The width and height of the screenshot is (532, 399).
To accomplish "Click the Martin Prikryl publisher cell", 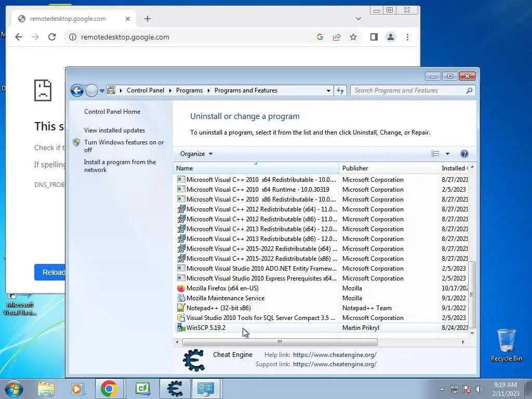I will coord(361,328).
